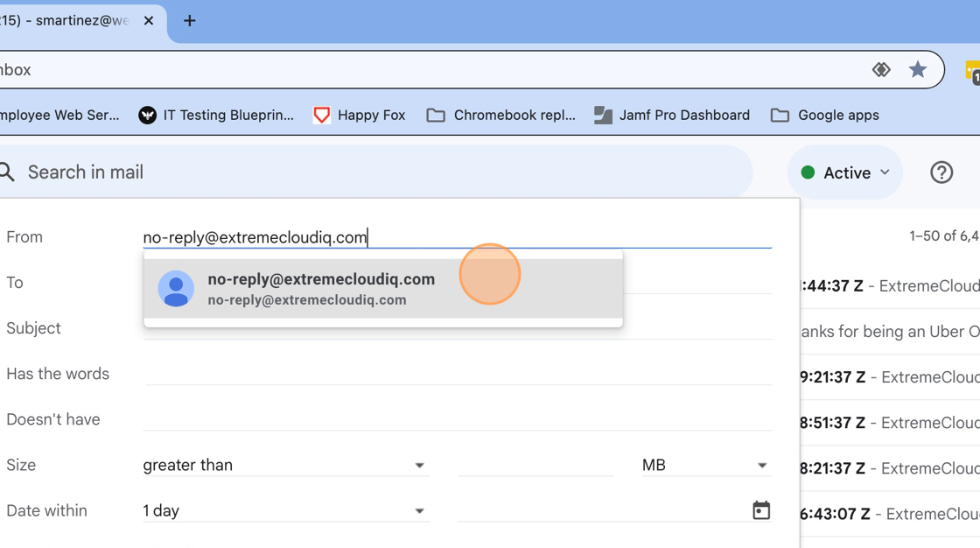Click the size value input field
Screen dimensions: 980x548
point(535,465)
